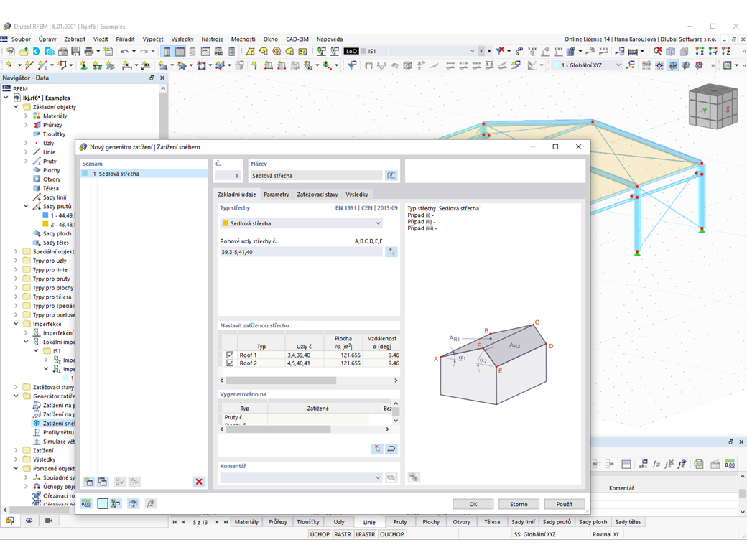Click the fx formula icon in lower right panel
Viewport: 747px width, 560px height.
656,464
